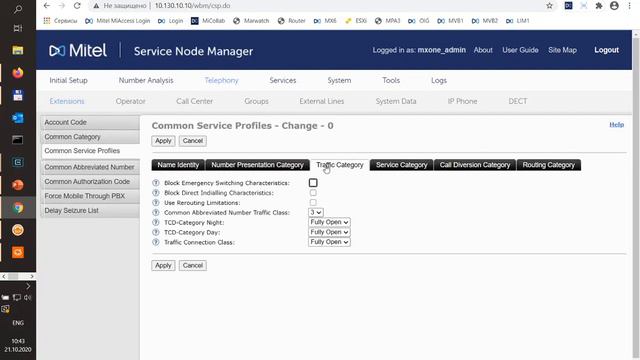Open the Marwatch bookmark
Screen dimensions: 640x360
(251, 21)
